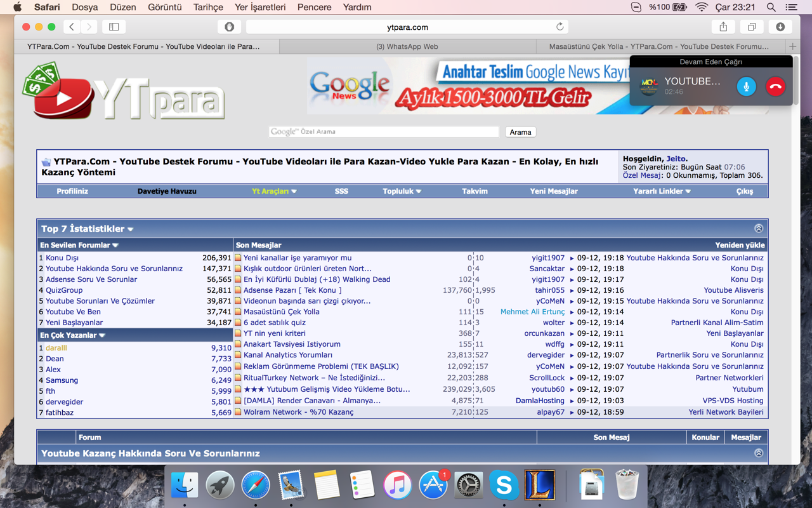Open the Trash in the Dock
Viewport: 812px width, 508px height.
tap(627, 486)
